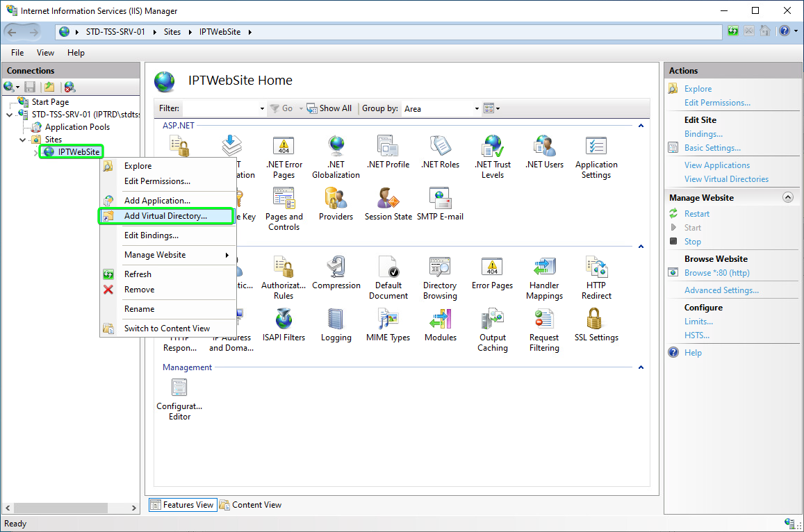The width and height of the screenshot is (804, 532).
Task: Click Sites in the address breadcrumb
Action: [x=172, y=32]
